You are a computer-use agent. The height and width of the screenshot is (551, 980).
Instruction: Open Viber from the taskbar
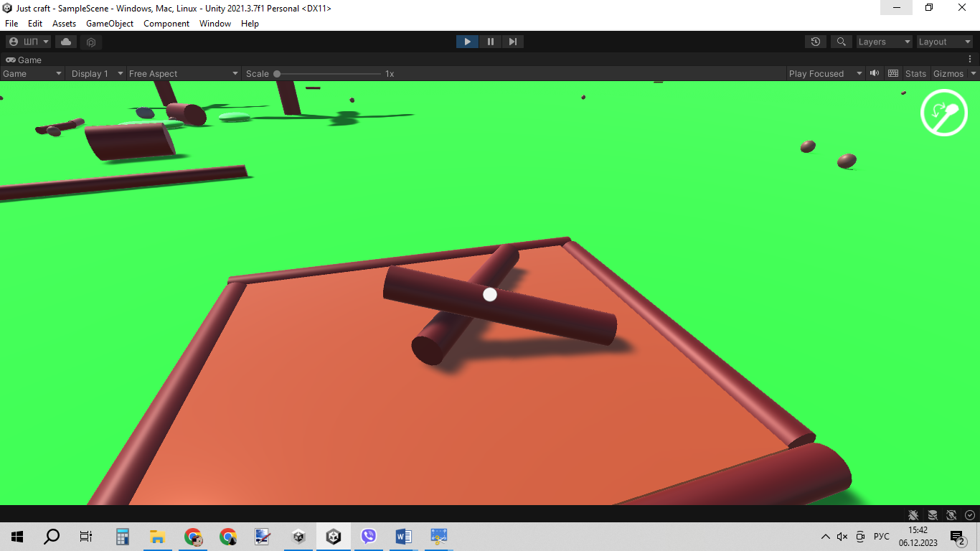[369, 536]
